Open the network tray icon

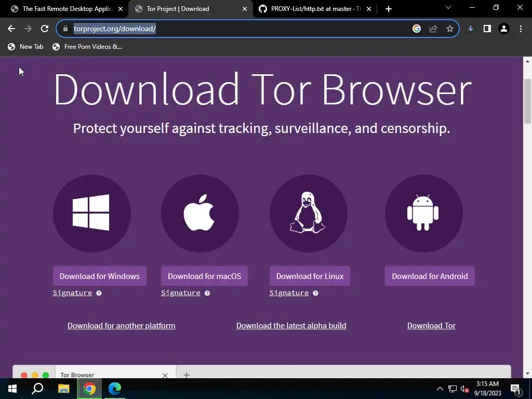(453, 389)
